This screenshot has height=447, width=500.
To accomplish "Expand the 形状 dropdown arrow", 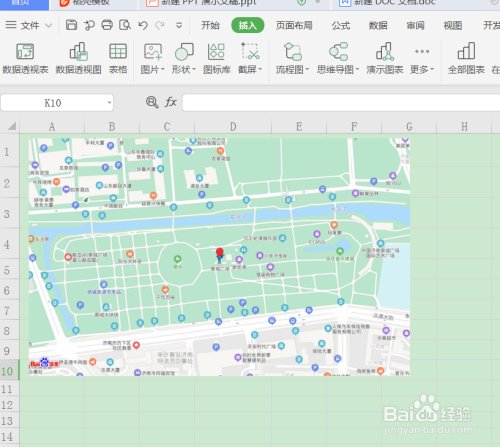I will [x=194, y=69].
